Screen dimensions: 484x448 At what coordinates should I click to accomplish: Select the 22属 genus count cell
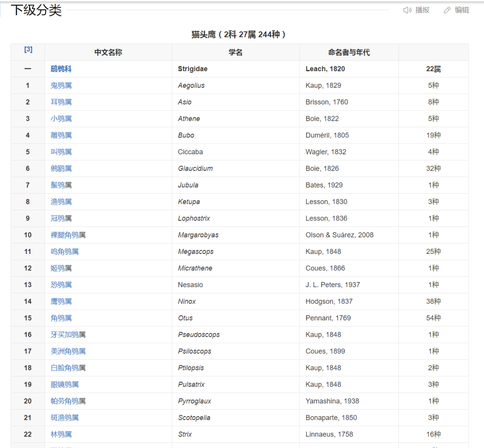tap(433, 69)
